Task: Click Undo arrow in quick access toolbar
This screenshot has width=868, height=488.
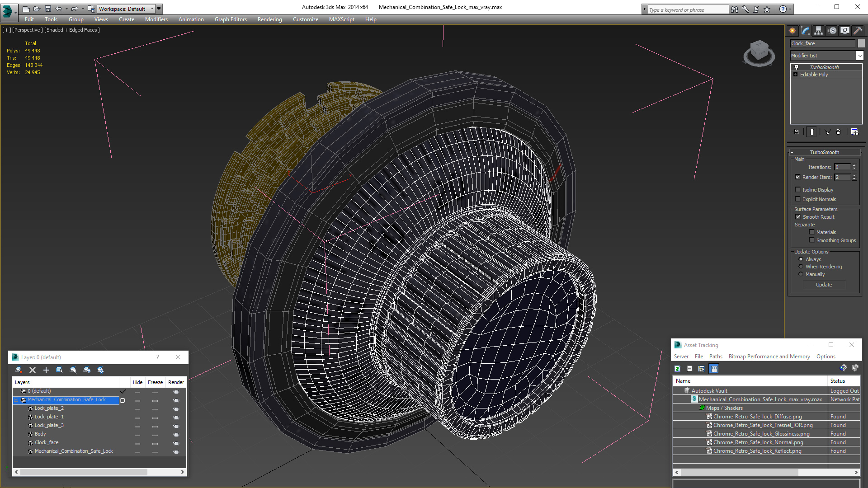Action: [59, 9]
